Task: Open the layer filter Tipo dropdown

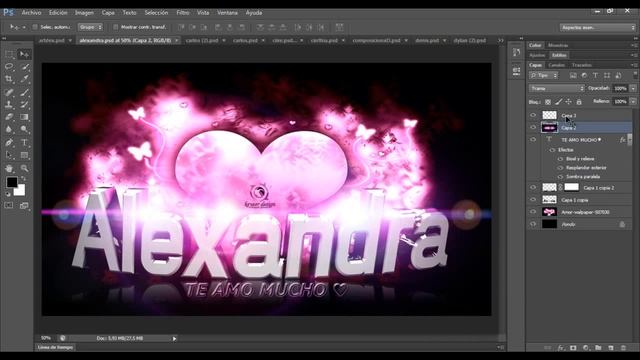Action: (x=544, y=76)
